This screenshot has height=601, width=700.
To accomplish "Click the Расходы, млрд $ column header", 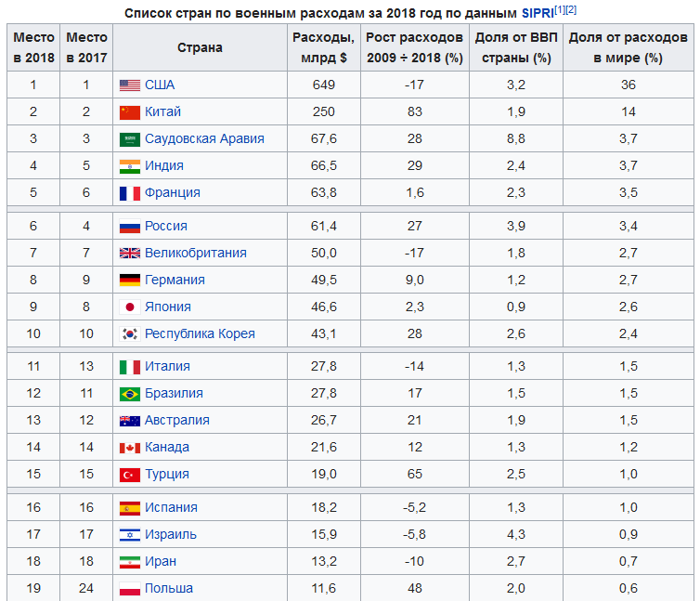I will 324,47.
